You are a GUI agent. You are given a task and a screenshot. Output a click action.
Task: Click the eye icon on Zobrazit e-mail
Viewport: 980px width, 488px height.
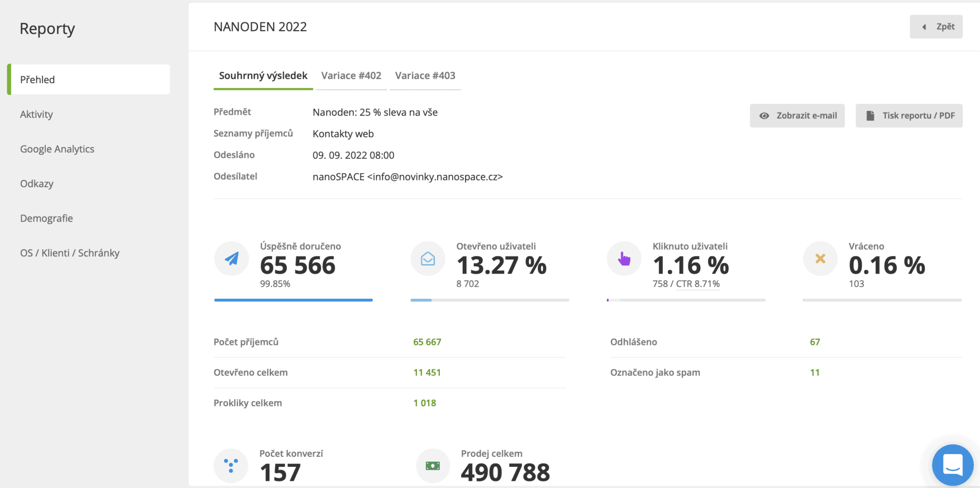[x=764, y=116]
